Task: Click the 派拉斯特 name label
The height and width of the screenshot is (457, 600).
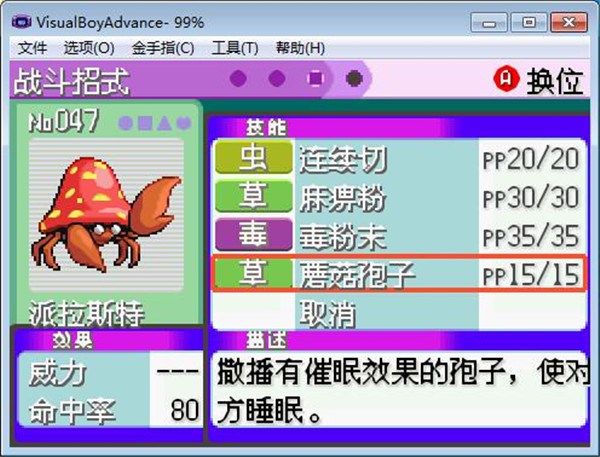Action: click(86, 314)
